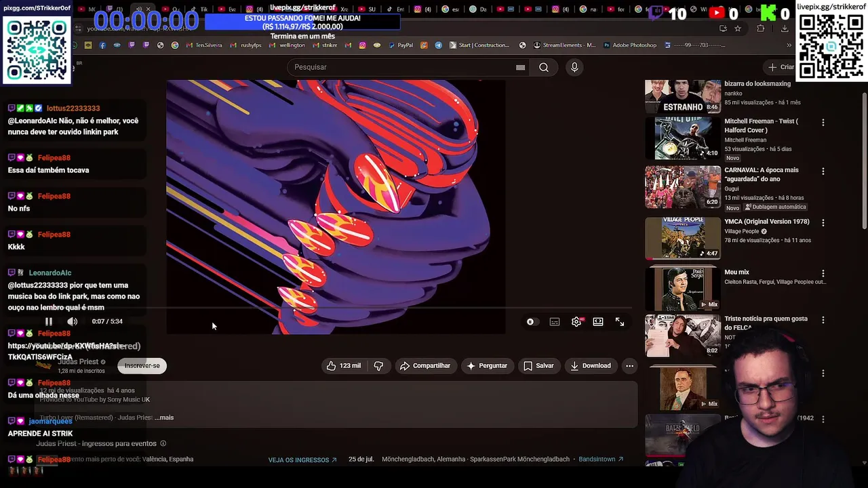Click the youtu.be link in Felipea88's chat message

tap(66, 351)
